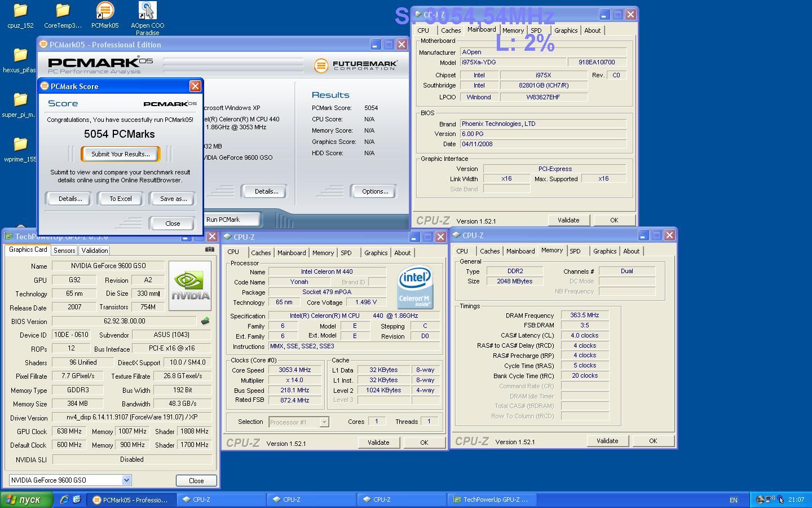
Task: Open GPU selection dropdown in GPU-Z
Action: point(126,480)
